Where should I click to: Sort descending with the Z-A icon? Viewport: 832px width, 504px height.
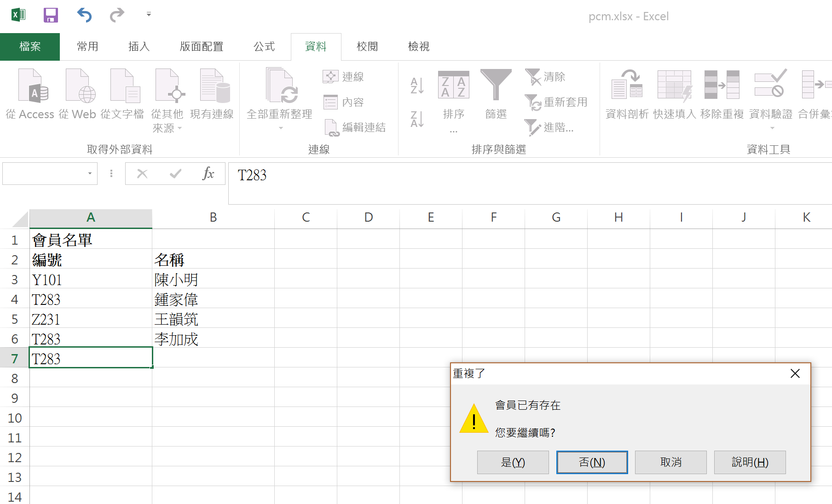(416, 119)
